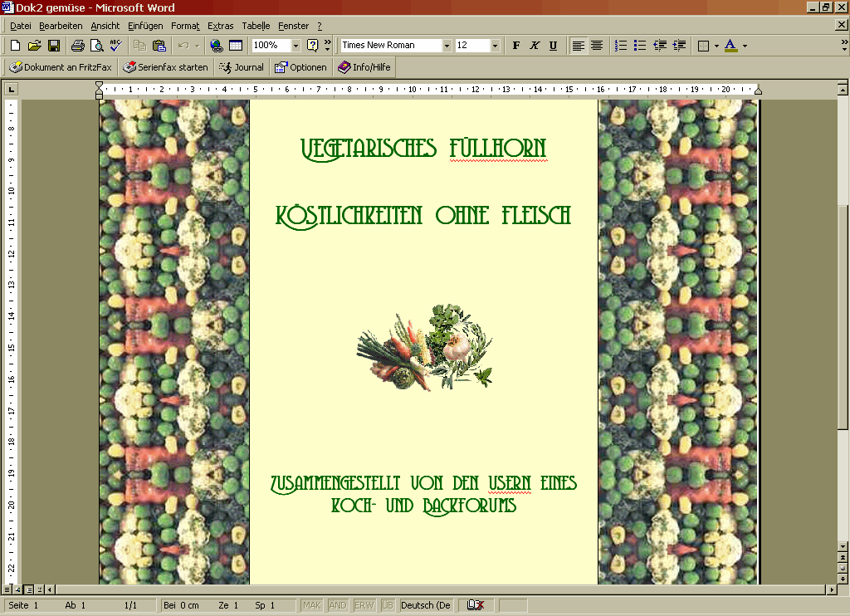Open the Tabelle menu
The height and width of the screenshot is (616, 850).
click(x=256, y=26)
